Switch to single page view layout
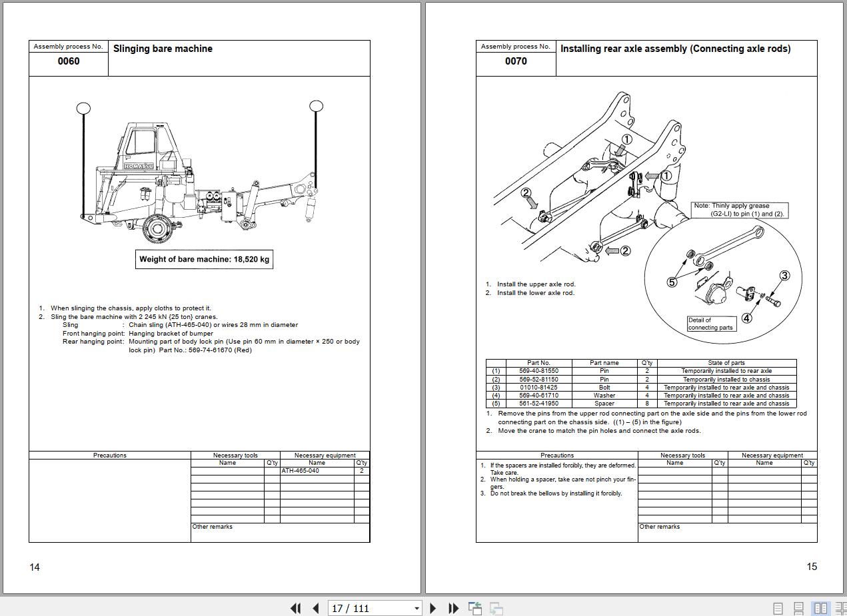Screen dimensions: 847x616 click(x=778, y=608)
